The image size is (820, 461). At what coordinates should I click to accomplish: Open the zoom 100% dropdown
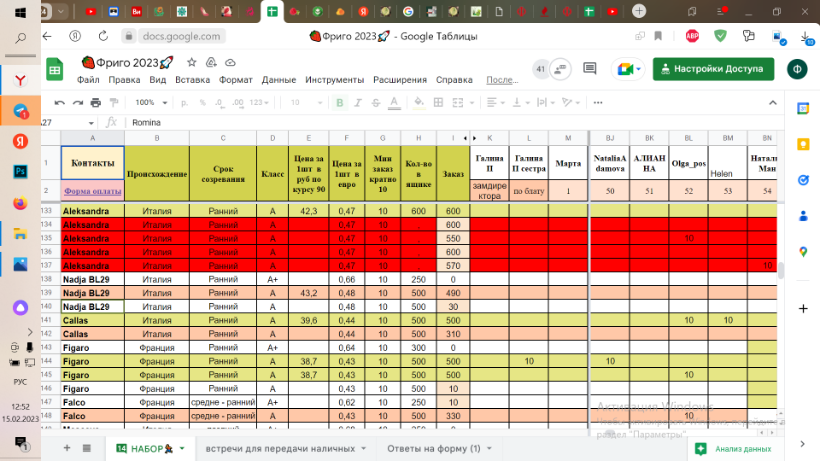(x=150, y=102)
